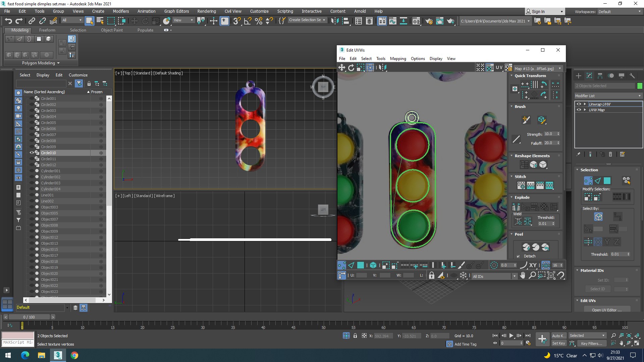Open Create Selection Set dropdown
Image resolution: width=644 pixels, height=362 pixels.
[307, 20]
